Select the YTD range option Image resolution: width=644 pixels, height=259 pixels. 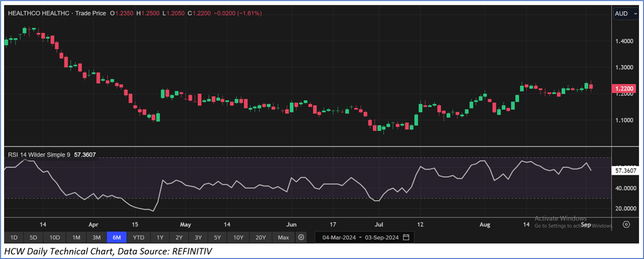(x=138, y=237)
